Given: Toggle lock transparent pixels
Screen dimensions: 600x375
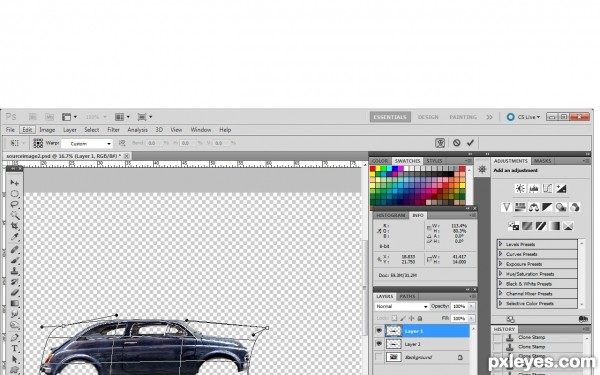Looking at the screenshot, I should 394,318.
